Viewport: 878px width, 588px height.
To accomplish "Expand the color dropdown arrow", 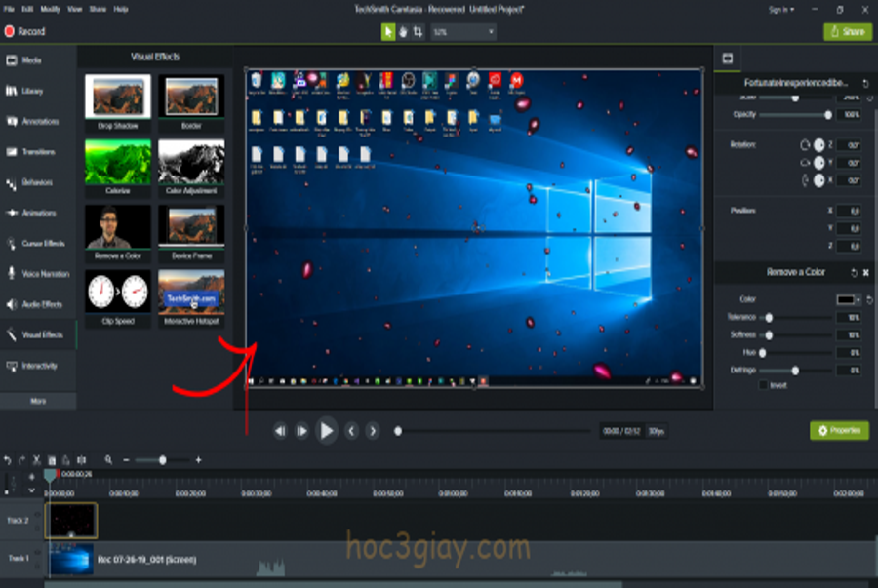I will coord(858,300).
